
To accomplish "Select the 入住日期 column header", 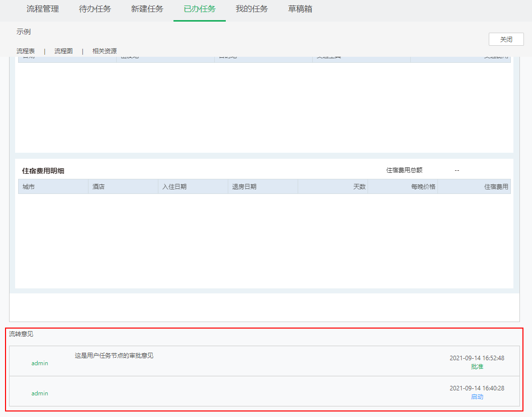I will 174,186.
